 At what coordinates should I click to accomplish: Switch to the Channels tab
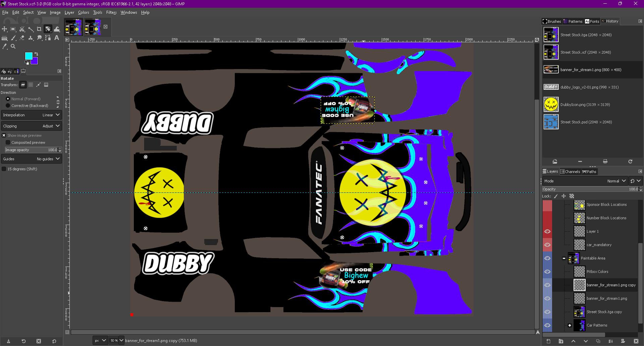pyautogui.click(x=570, y=171)
